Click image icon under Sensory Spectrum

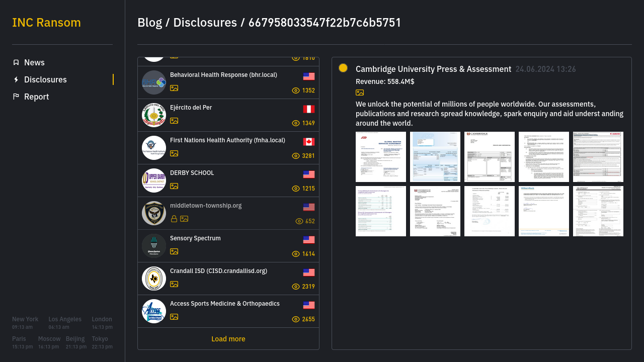point(174,251)
